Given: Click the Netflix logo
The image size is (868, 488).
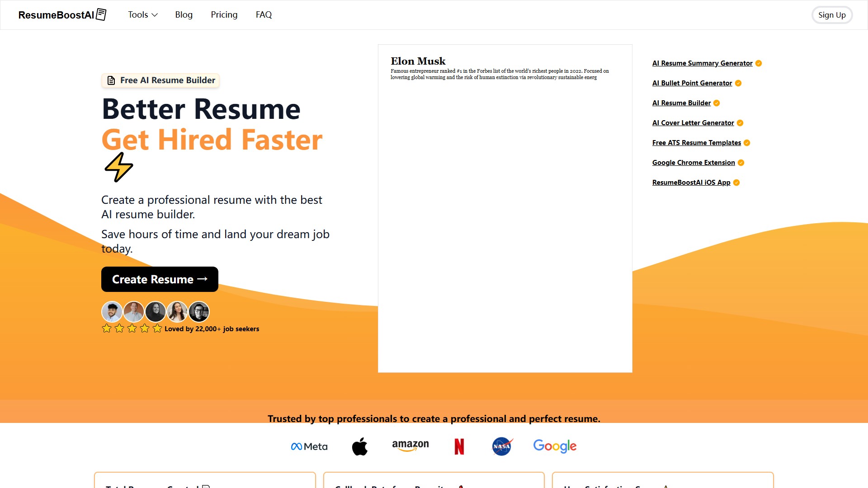Looking at the screenshot, I should (459, 446).
